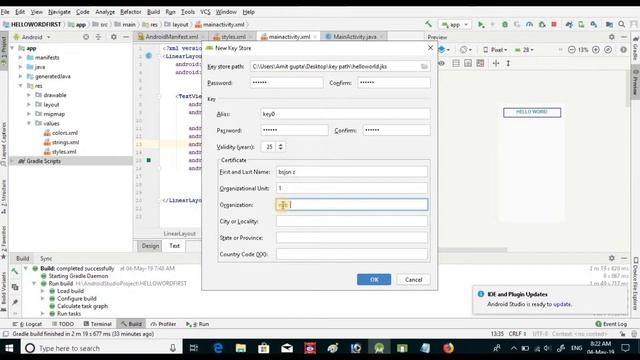
Task: Open Logcat tool window tab
Action: coord(27,324)
